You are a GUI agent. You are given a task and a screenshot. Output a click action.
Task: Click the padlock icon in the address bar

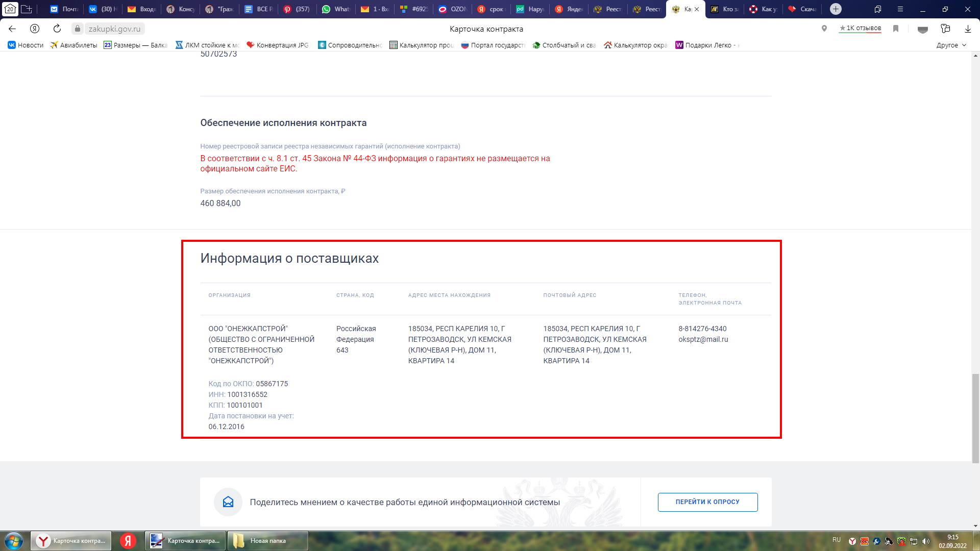point(78,29)
